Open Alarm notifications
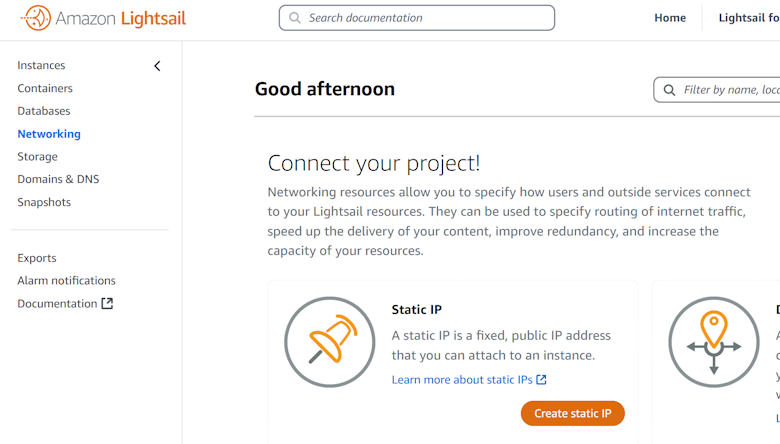The height and width of the screenshot is (444, 780). [x=66, y=281]
